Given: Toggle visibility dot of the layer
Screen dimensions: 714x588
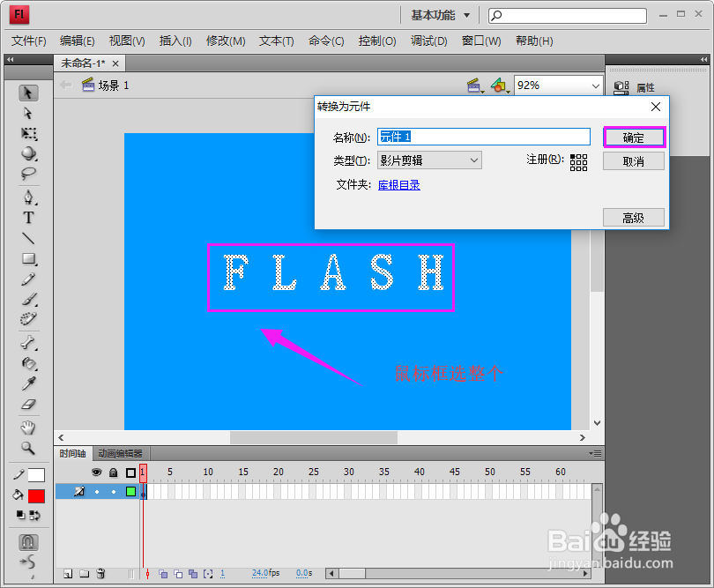Looking at the screenshot, I should tap(97, 492).
